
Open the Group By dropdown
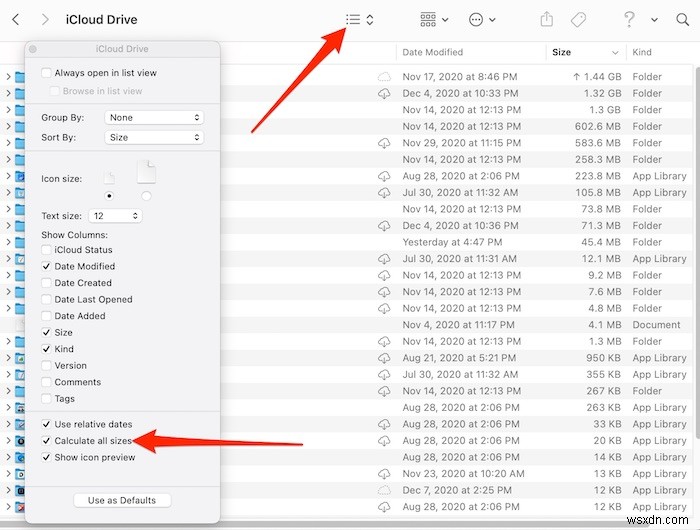(154, 117)
